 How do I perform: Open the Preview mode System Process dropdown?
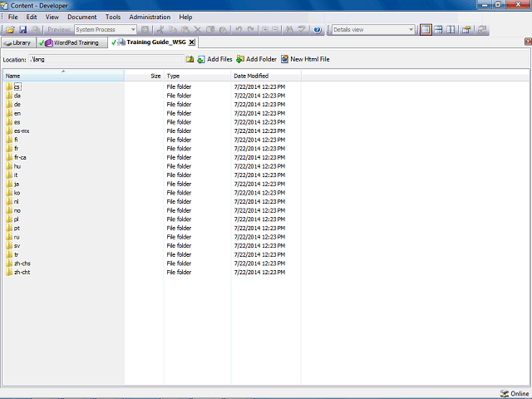(106, 30)
